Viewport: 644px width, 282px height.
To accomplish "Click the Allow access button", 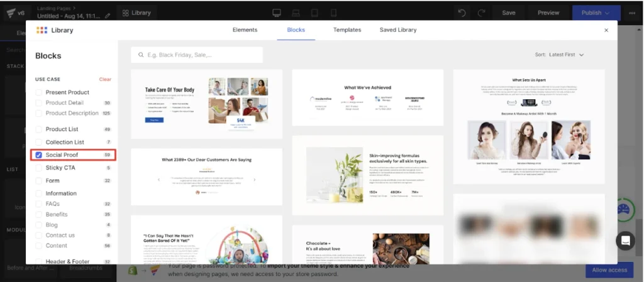I will click(x=609, y=270).
